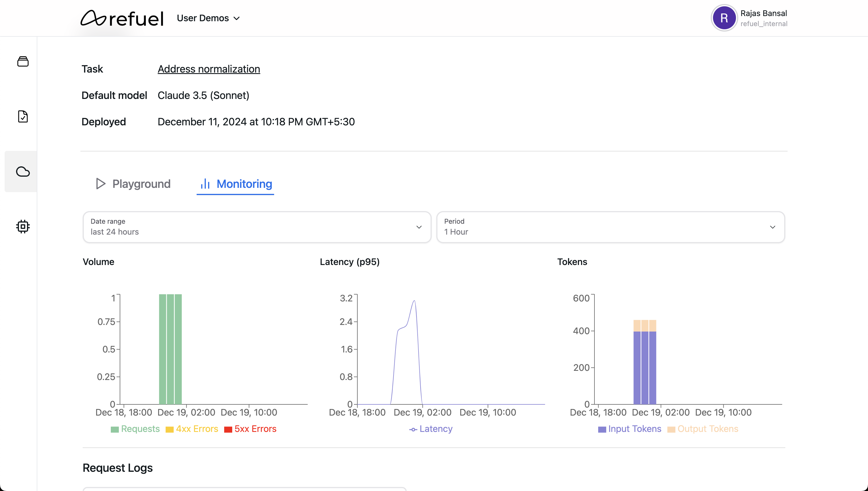The image size is (868, 491).
Task: Select the tasks document icon in the sidebar
Action: pos(23,116)
